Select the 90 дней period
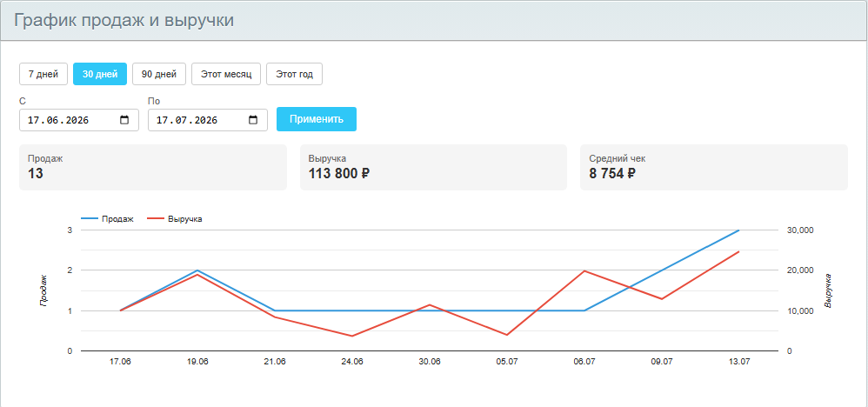The image size is (868, 407). click(159, 74)
